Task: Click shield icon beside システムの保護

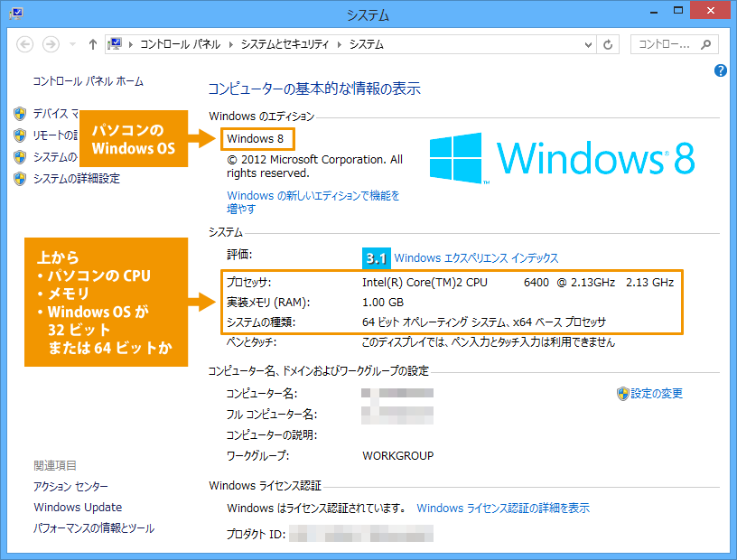Action: [20, 157]
